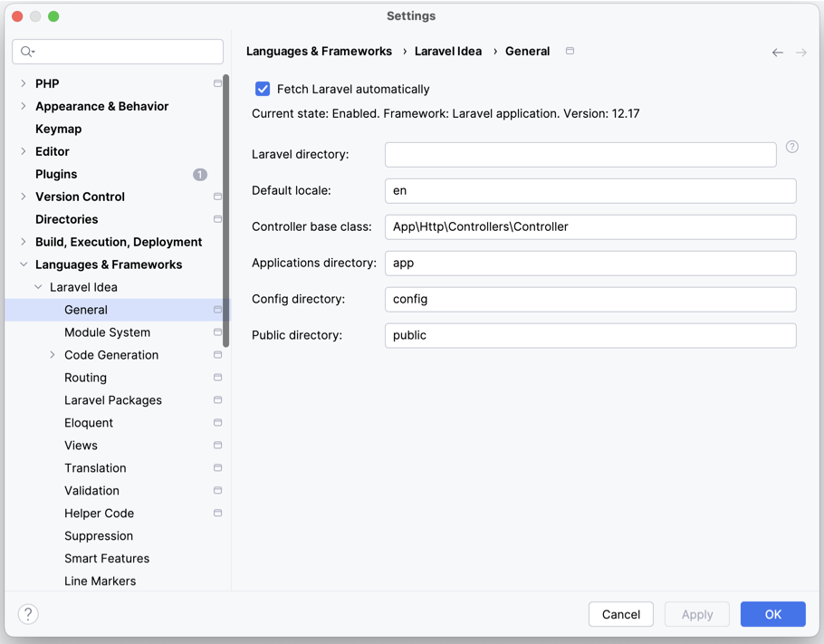824x644 pixels.
Task: Open the Settings help question mark button
Action: pos(28,614)
